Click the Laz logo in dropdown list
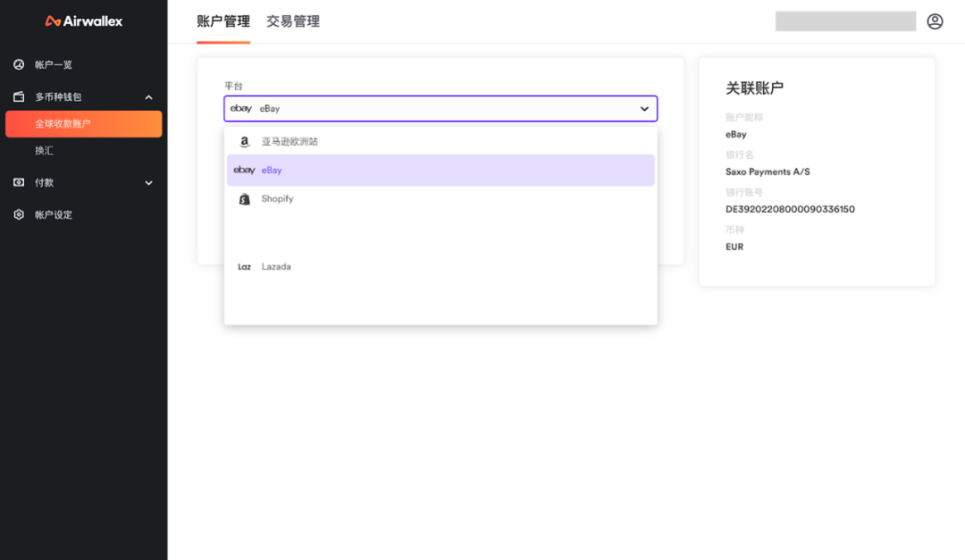The height and width of the screenshot is (560, 965). (244, 267)
